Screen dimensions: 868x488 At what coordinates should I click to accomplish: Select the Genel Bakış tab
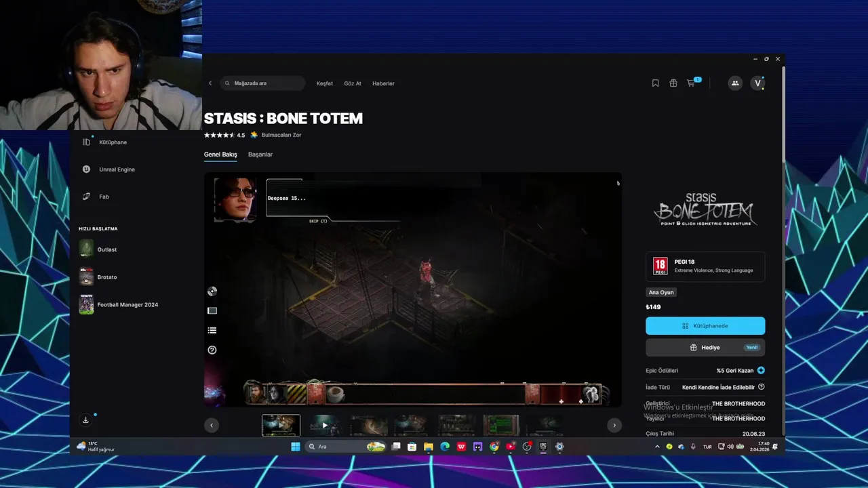[220, 155]
